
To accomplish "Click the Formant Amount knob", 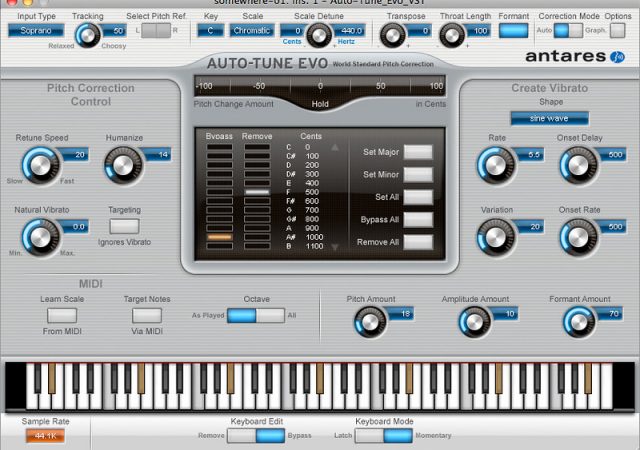I will [x=579, y=322].
